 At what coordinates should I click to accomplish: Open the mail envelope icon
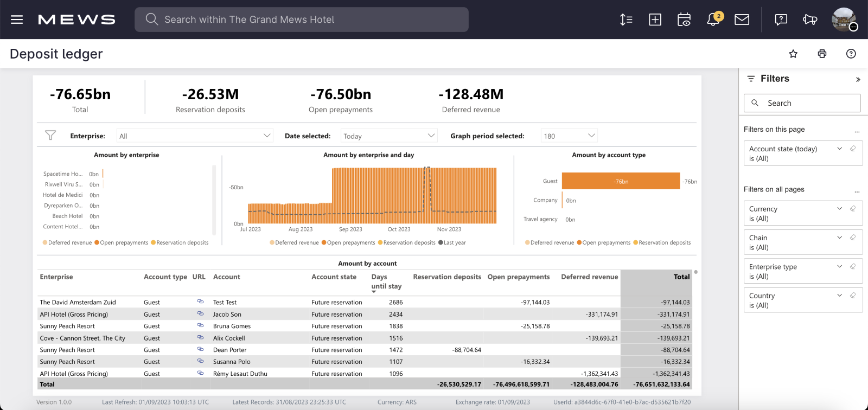742,20
